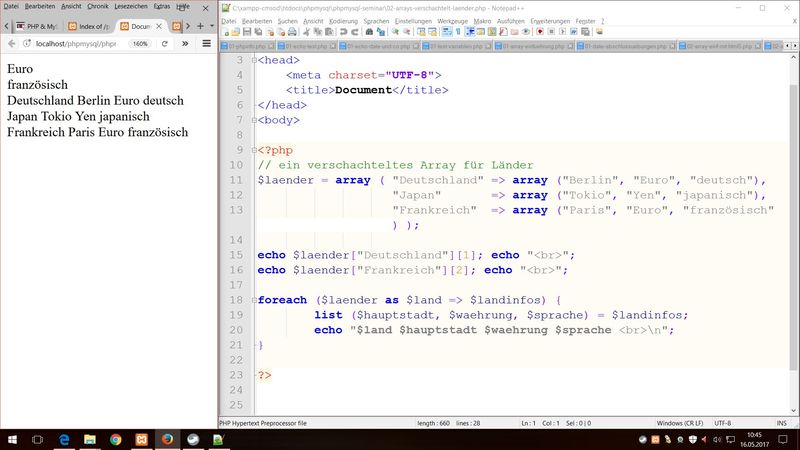Click the localhost address bar
The width and height of the screenshot is (800, 450).
pos(75,44)
